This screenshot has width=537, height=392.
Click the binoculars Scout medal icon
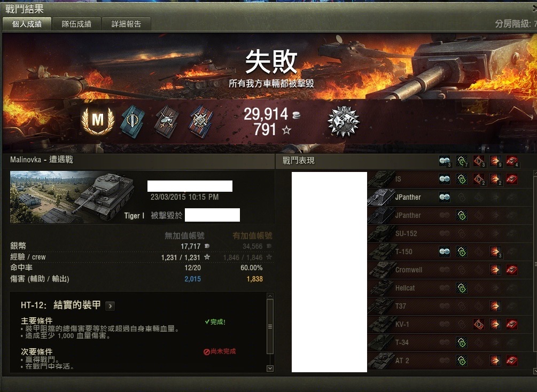click(x=343, y=121)
